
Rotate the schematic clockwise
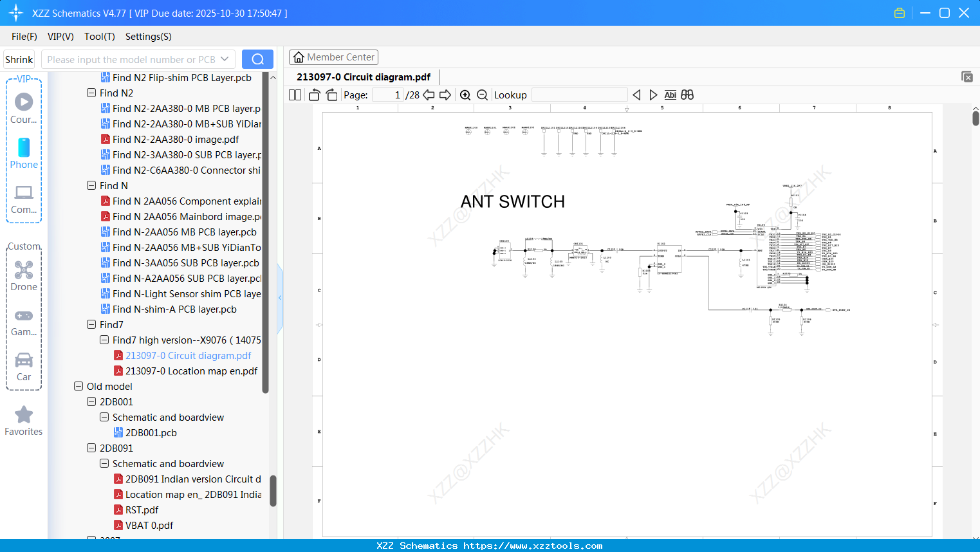[331, 95]
